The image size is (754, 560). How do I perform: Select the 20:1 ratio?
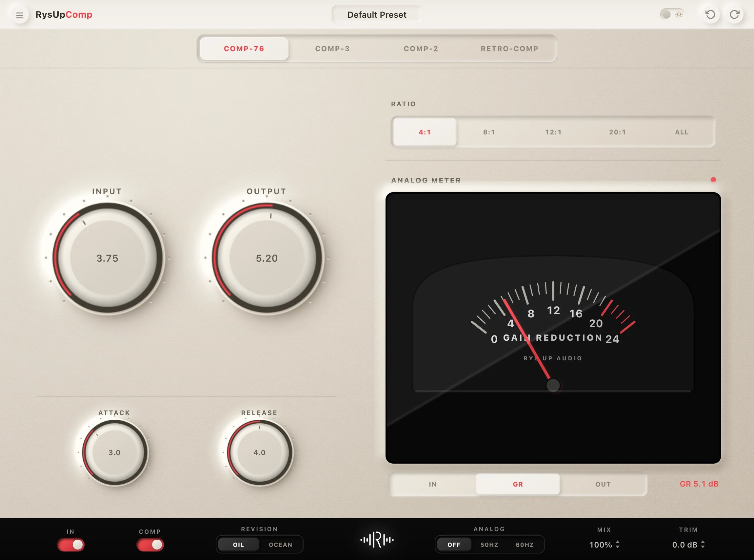617,132
